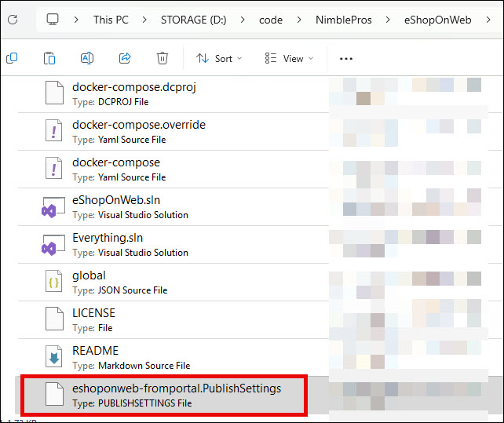Expand chevron after NimblePros breadcrumb
The image size is (504, 423).
coord(388,20)
